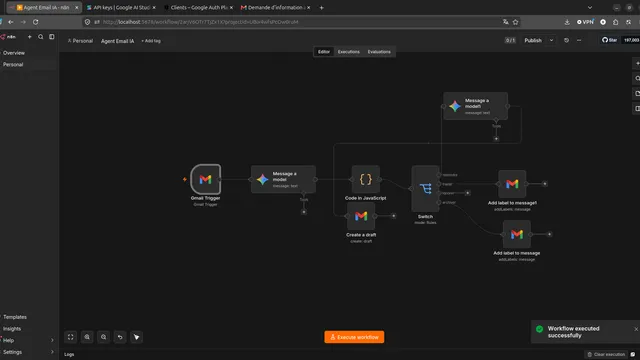Add a node after the lower Add label to message
The image size is (640, 360).
coord(549,234)
